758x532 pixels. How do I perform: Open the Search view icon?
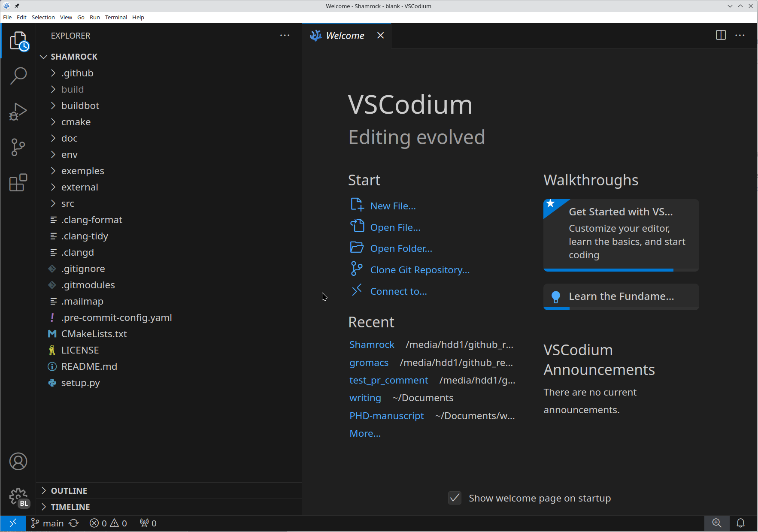pyautogui.click(x=18, y=76)
